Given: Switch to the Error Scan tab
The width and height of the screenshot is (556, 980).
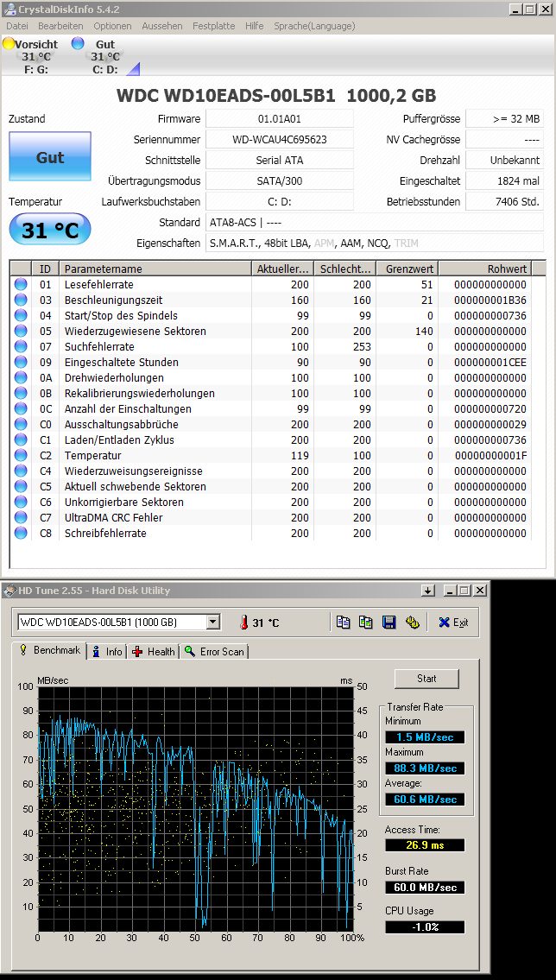Looking at the screenshot, I should tap(214, 651).
